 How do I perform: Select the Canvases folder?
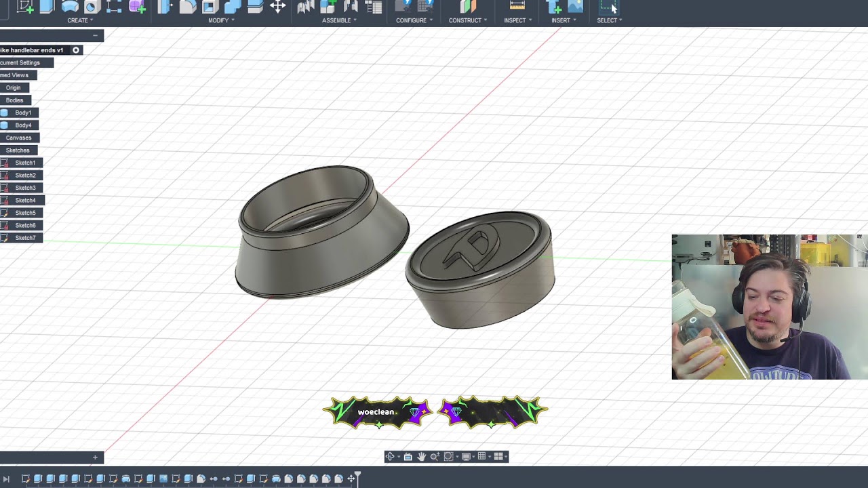(x=19, y=138)
